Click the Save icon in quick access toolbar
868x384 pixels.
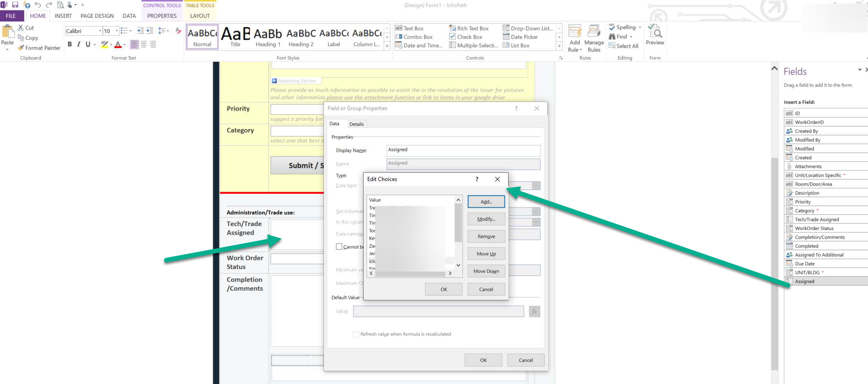tap(15, 5)
